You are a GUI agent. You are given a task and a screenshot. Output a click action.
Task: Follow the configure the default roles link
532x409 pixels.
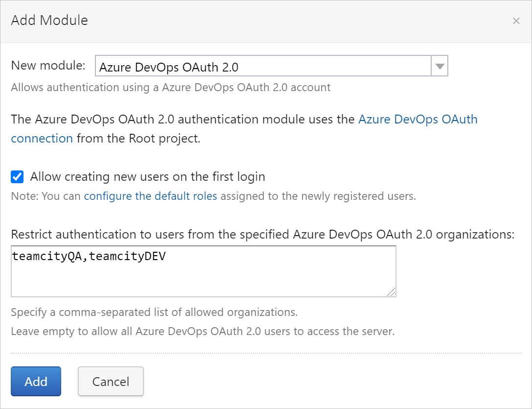tap(150, 196)
